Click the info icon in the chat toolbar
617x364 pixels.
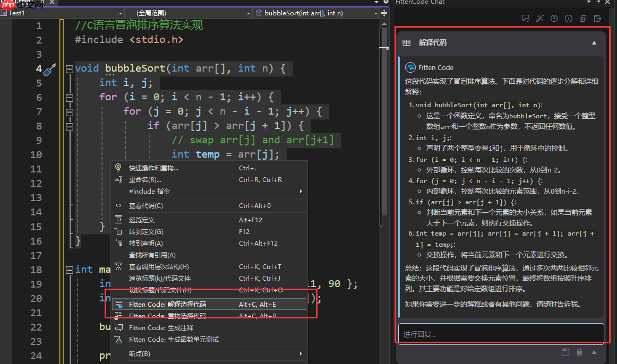568,18
